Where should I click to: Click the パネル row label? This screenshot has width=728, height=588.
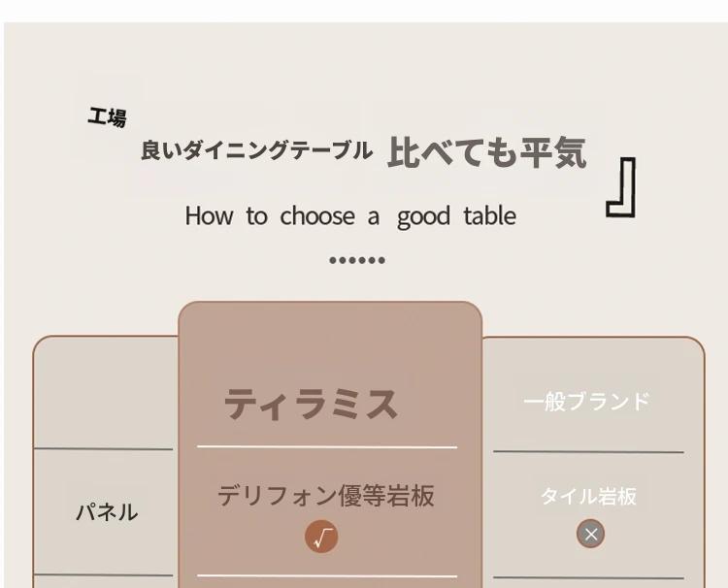pyautogui.click(x=107, y=513)
